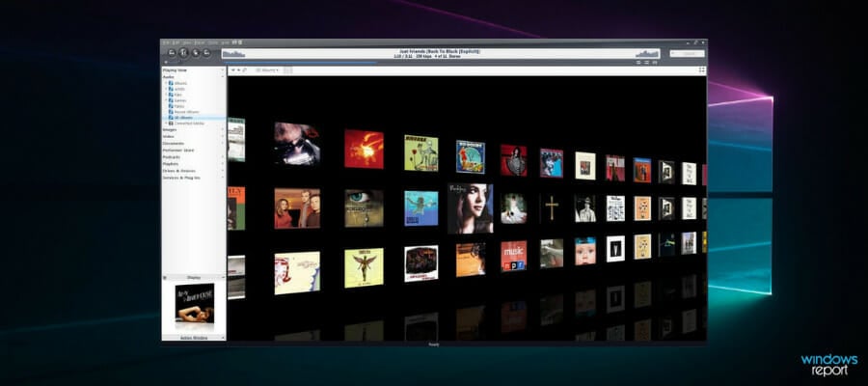Click the forward navigation arrow in view toolbar
This screenshot has height=386, width=868.
click(x=238, y=70)
